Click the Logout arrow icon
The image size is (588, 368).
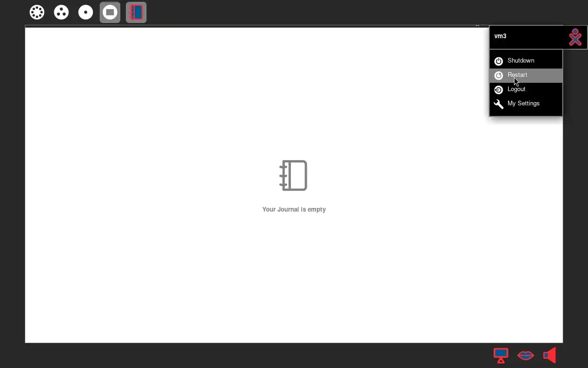click(498, 90)
